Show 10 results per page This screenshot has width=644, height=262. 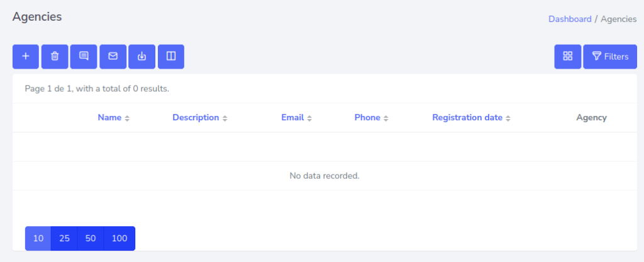point(38,239)
